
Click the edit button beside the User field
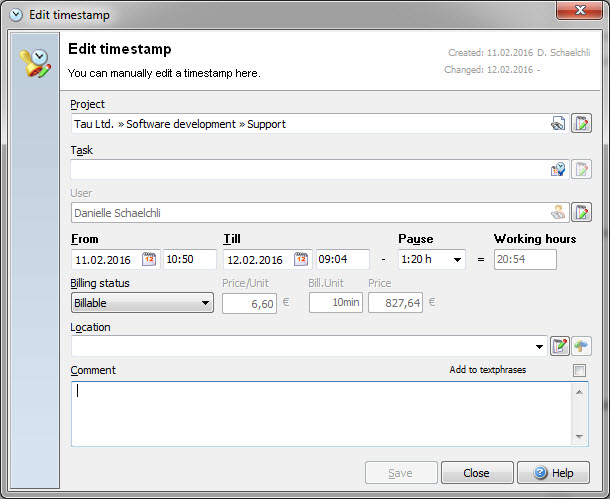pos(581,212)
